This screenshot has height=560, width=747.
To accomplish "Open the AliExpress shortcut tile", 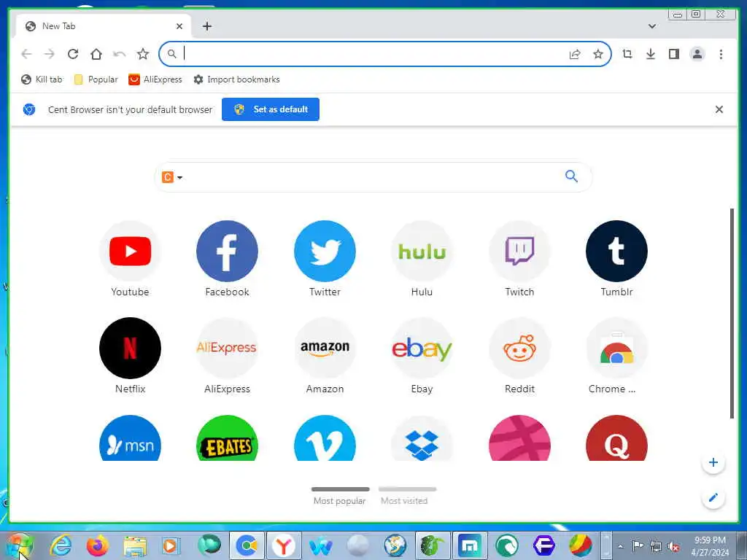I will (x=228, y=356).
